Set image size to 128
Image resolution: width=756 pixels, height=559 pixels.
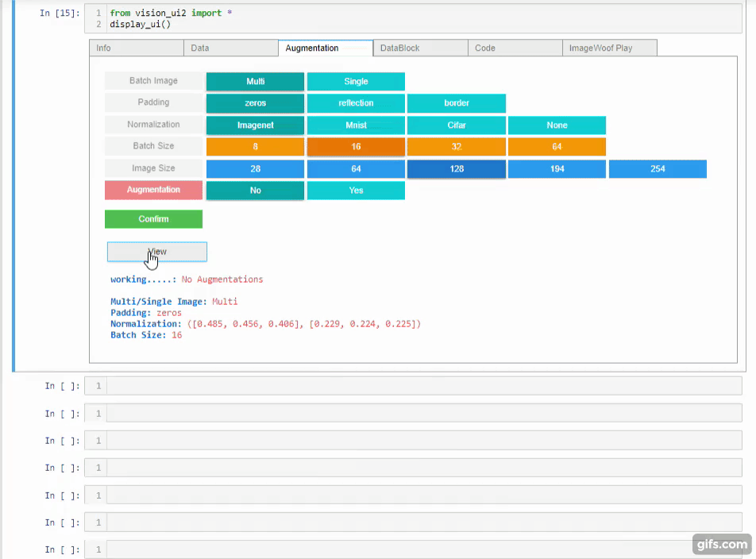click(457, 169)
